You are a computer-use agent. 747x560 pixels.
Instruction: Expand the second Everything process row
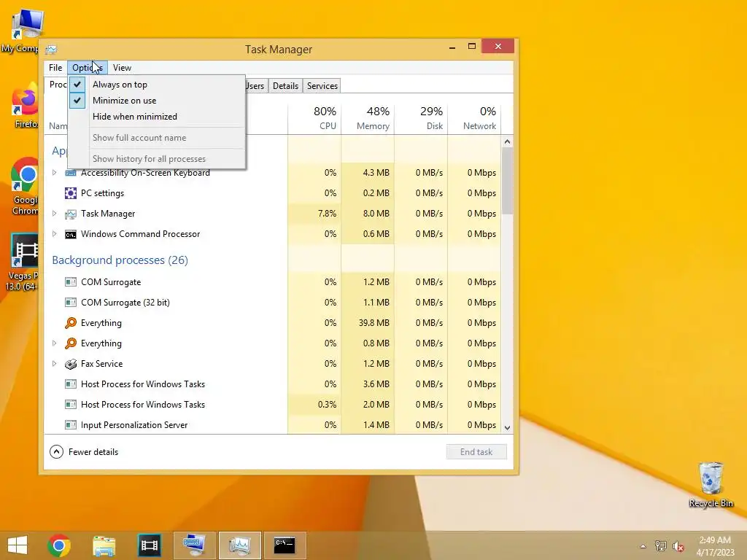[54, 343]
